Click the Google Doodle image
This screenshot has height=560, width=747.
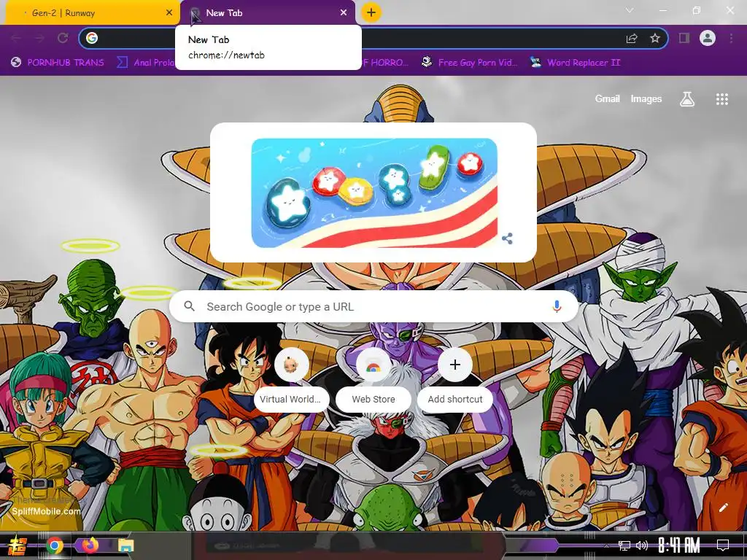(374, 192)
